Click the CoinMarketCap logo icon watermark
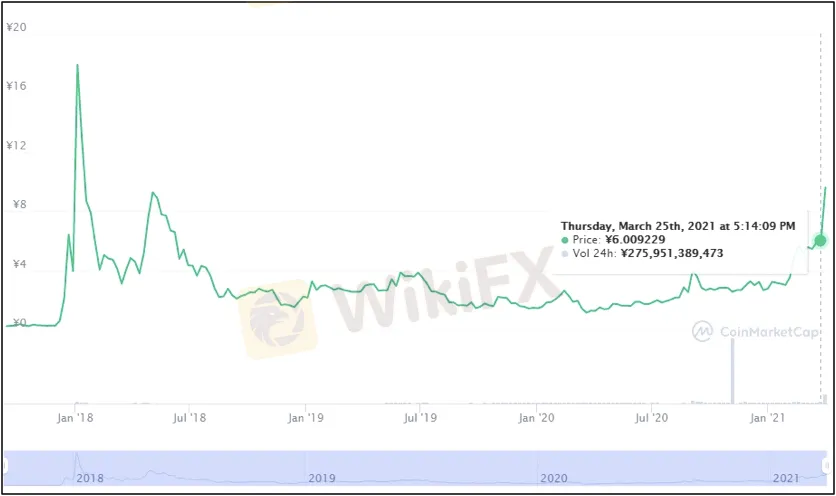 click(x=702, y=329)
